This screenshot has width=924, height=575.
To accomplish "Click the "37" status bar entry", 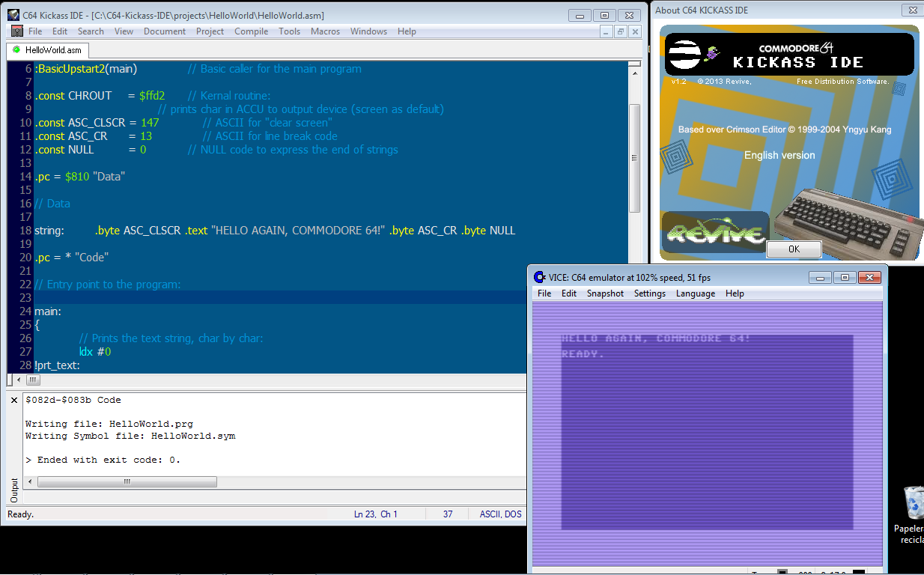I will click(448, 514).
